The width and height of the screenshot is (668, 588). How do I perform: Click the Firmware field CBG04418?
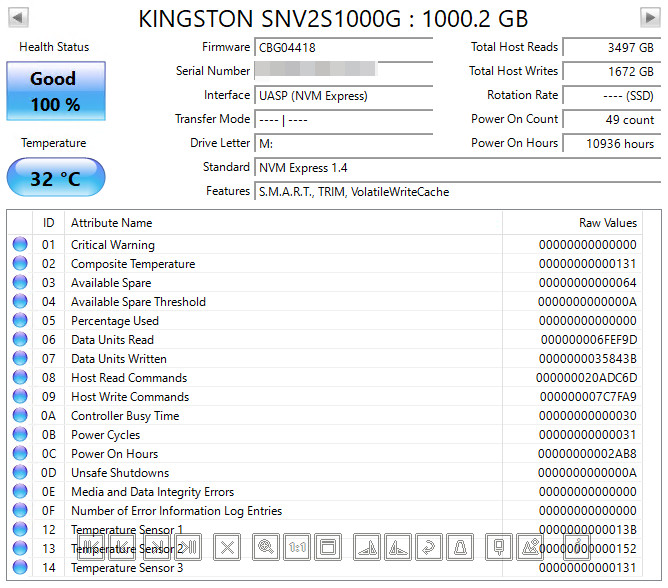[x=343, y=47]
